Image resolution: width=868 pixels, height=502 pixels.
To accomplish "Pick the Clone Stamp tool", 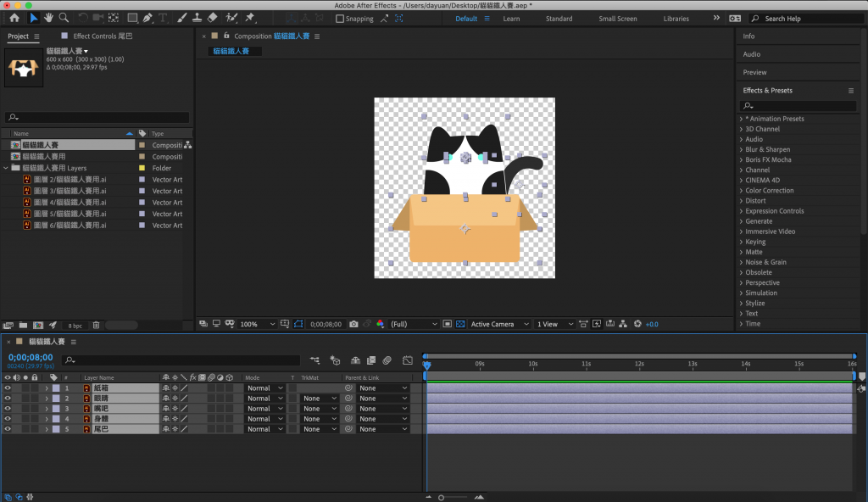I will 197,18.
